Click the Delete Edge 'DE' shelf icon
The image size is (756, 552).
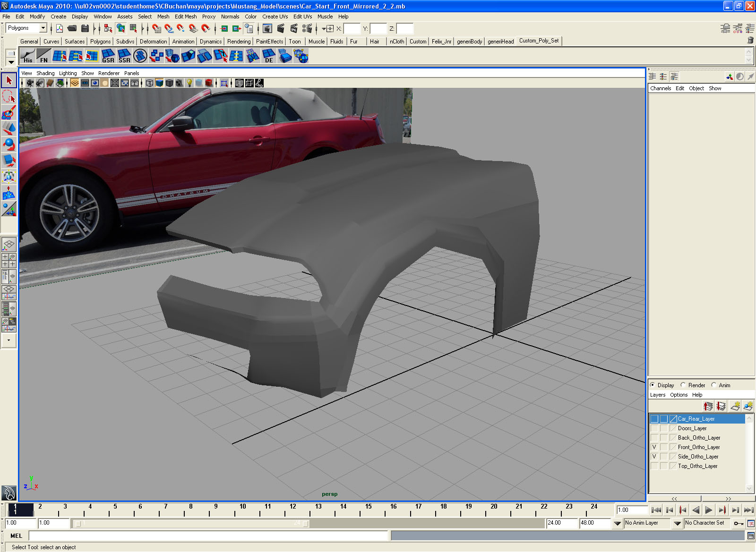[x=268, y=56]
